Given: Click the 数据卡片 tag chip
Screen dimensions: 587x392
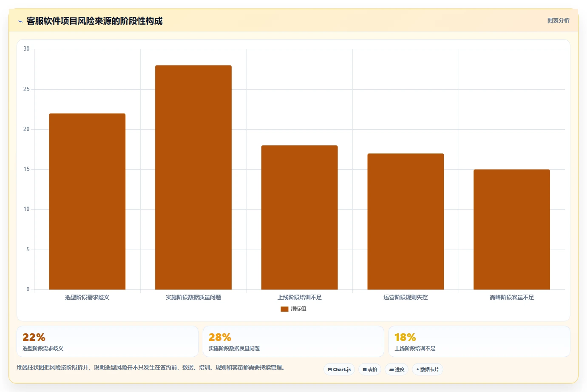Looking at the screenshot, I should pos(428,369).
